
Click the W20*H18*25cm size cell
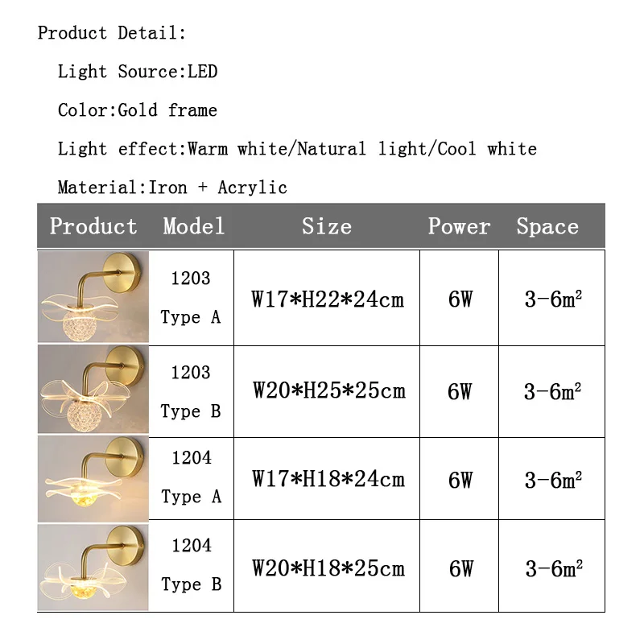pos(327,566)
